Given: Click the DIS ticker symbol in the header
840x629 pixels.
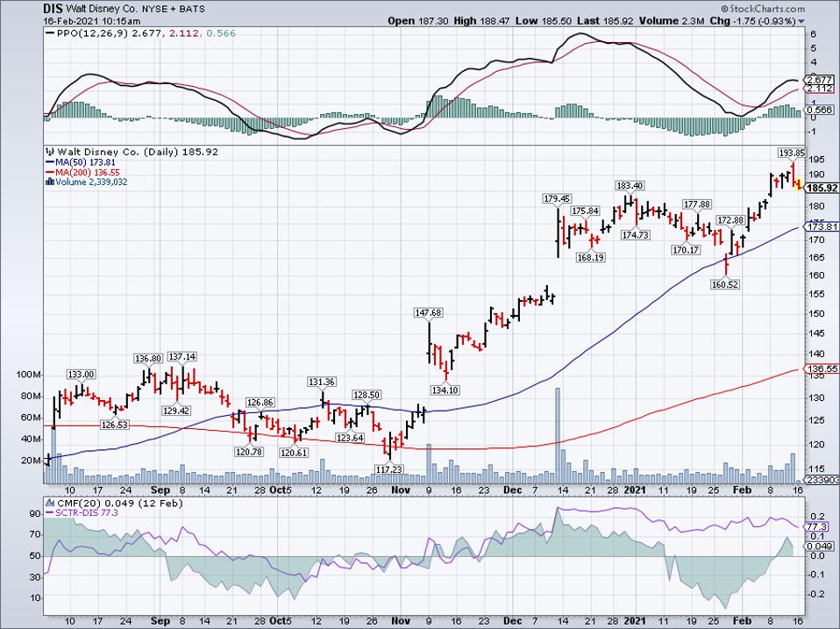Looking at the screenshot, I should point(54,9).
